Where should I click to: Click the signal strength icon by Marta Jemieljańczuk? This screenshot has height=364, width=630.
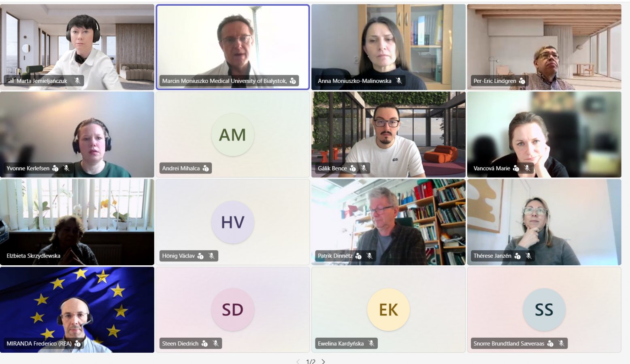(x=11, y=81)
